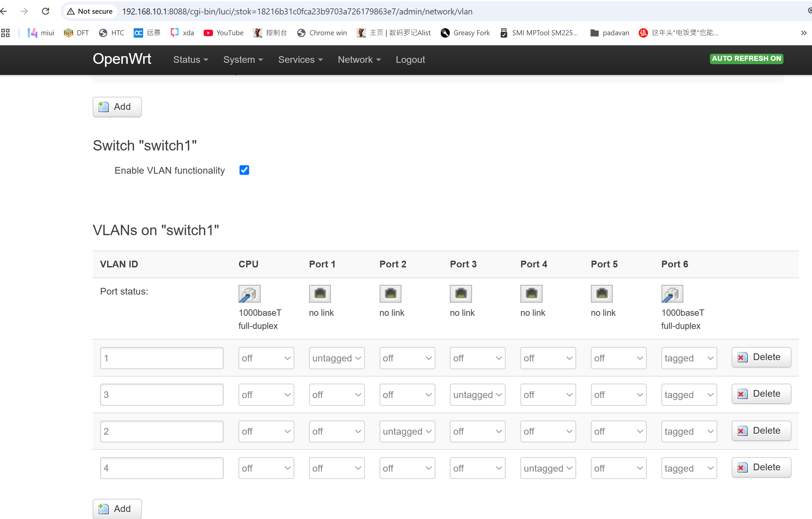812x519 pixels.
Task: Open the SMI MPTool bookmark
Action: 539,33
